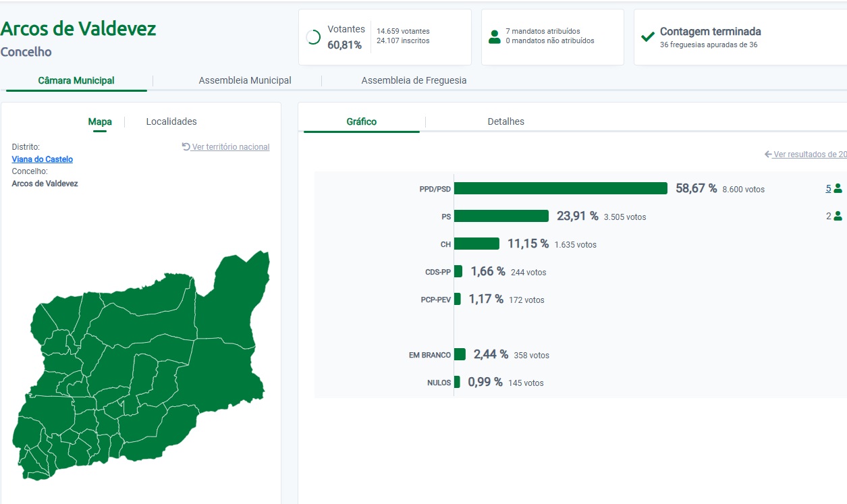
Task: Click the left arrow beside Ver resultados
Action: coord(768,155)
